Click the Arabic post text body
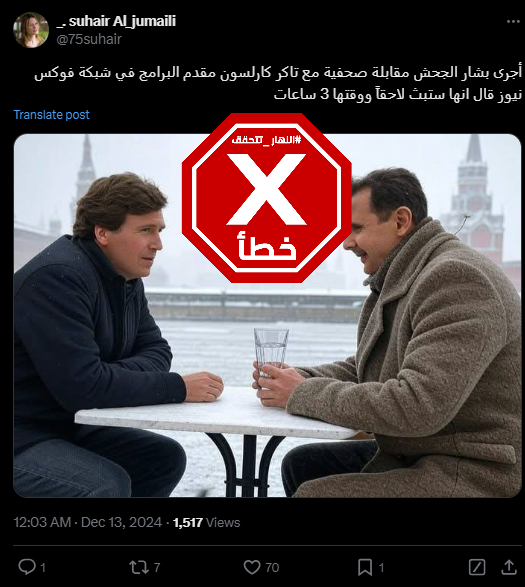 [x=278, y=83]
